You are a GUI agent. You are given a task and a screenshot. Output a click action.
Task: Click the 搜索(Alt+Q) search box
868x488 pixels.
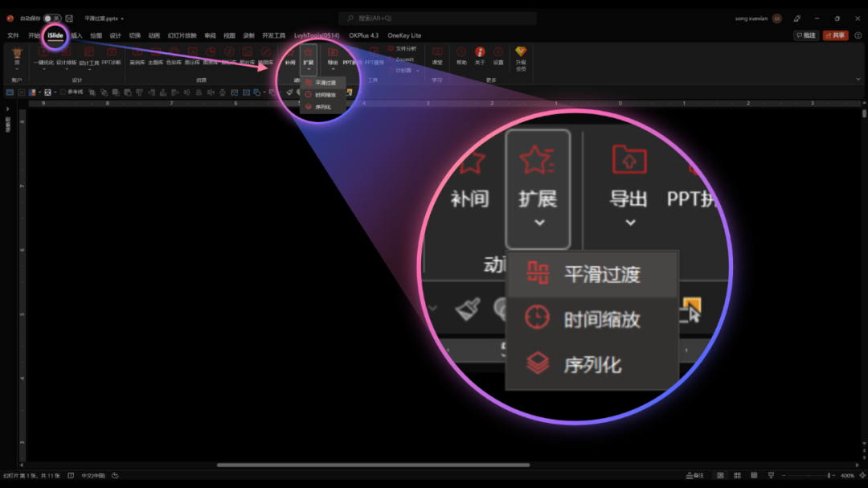(x=437, y=18)
